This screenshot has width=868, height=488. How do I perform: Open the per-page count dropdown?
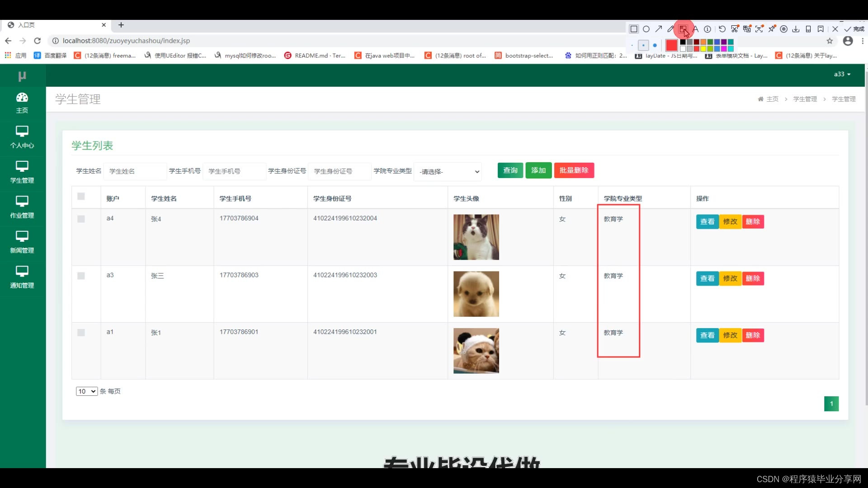pyautogui.click(x=86, y=391)
